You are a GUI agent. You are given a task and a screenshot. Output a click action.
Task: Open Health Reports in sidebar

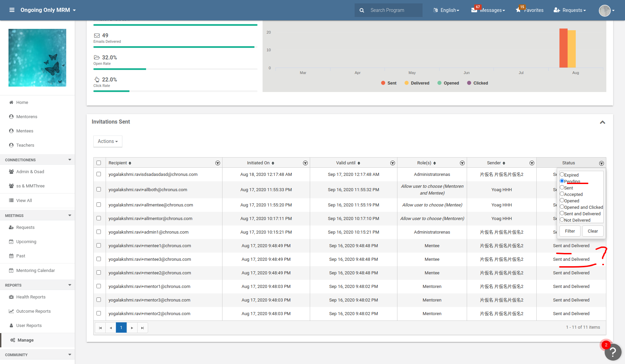click(x=31, y=297)
